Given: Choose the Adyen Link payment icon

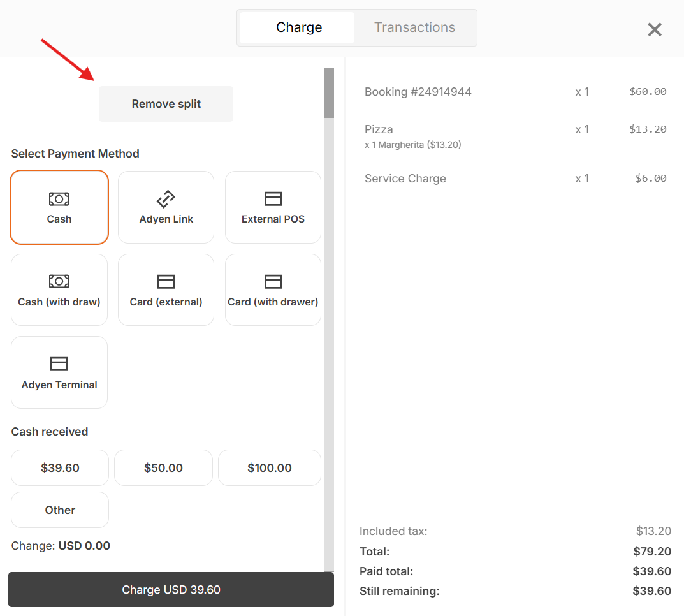Looking at the screenshot, I should (166, 199).
